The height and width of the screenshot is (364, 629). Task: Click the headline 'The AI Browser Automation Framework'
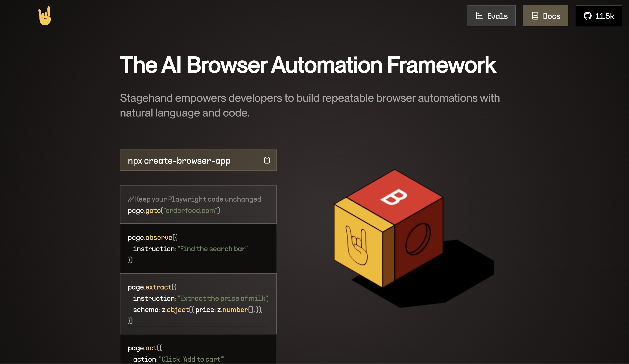pos(308,65)
